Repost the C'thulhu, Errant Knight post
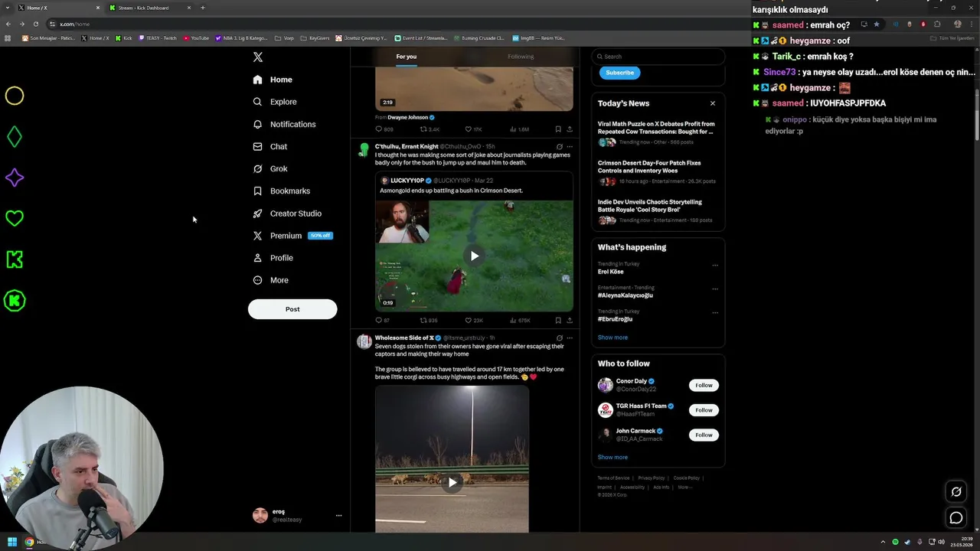The height and width of the screenshot is (551, 980). [429, 321]
